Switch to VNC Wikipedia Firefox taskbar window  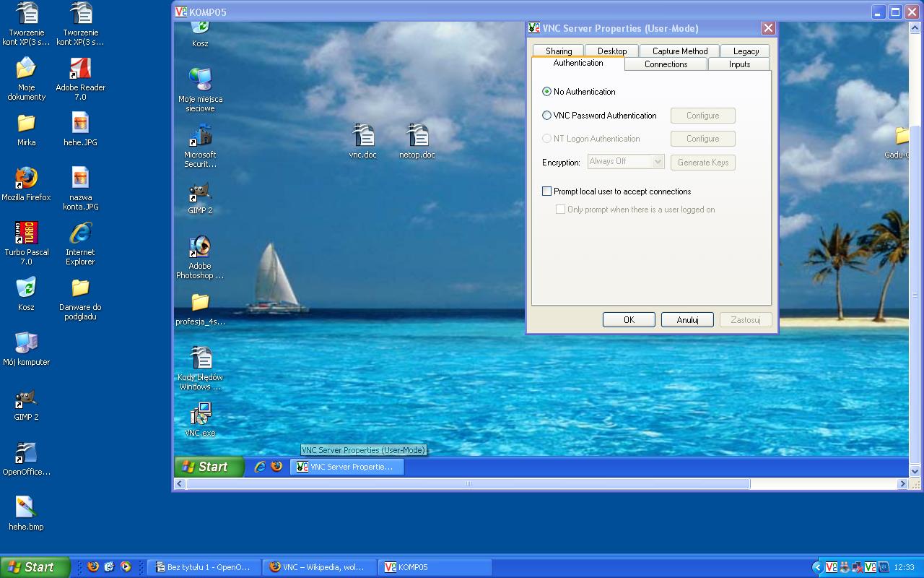point(318,567)
